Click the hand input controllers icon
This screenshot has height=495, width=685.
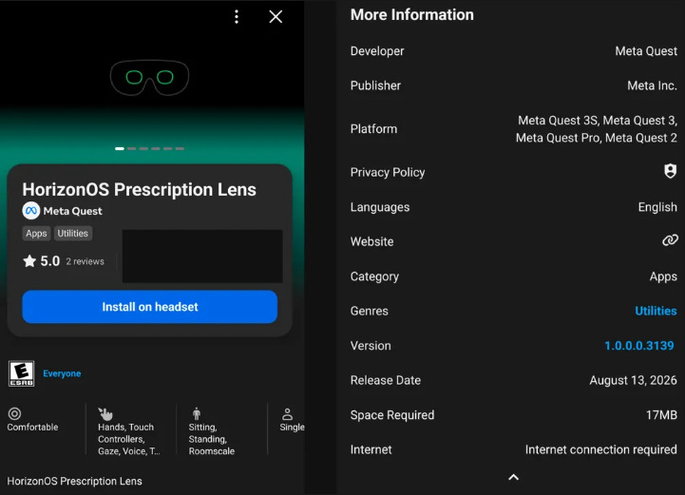click(105, 413)
